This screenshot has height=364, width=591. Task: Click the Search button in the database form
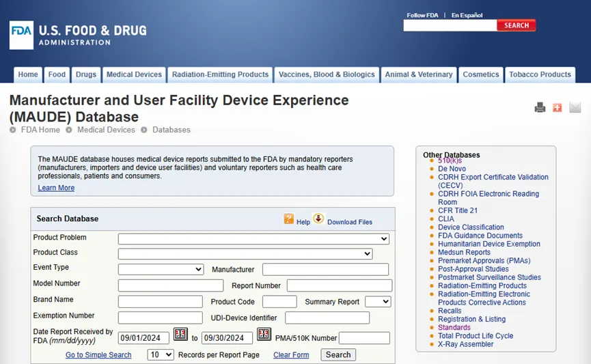[338, 354]
